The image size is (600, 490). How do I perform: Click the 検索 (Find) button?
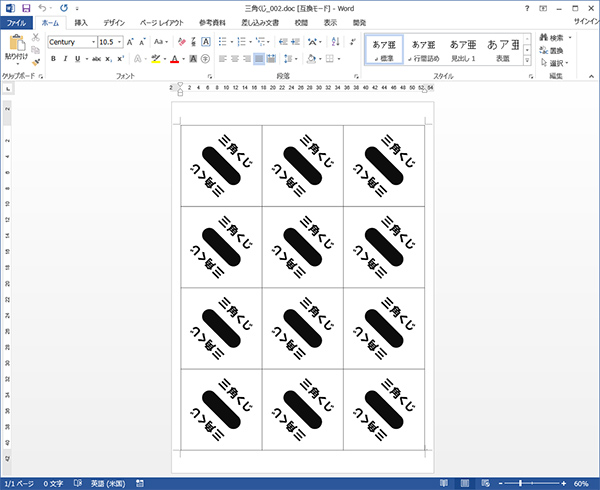pos(555,37)
